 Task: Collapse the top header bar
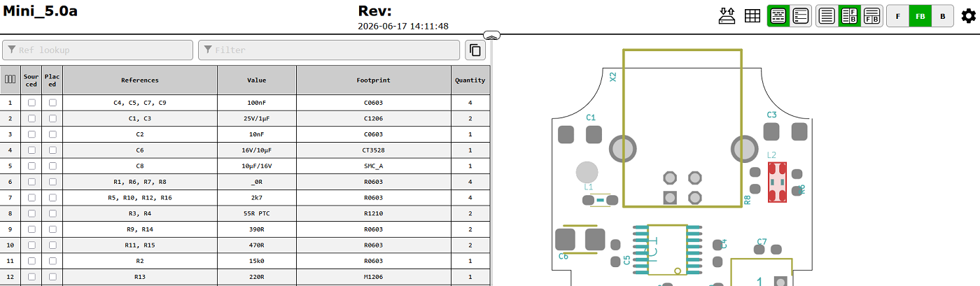(x=492, y=35)
